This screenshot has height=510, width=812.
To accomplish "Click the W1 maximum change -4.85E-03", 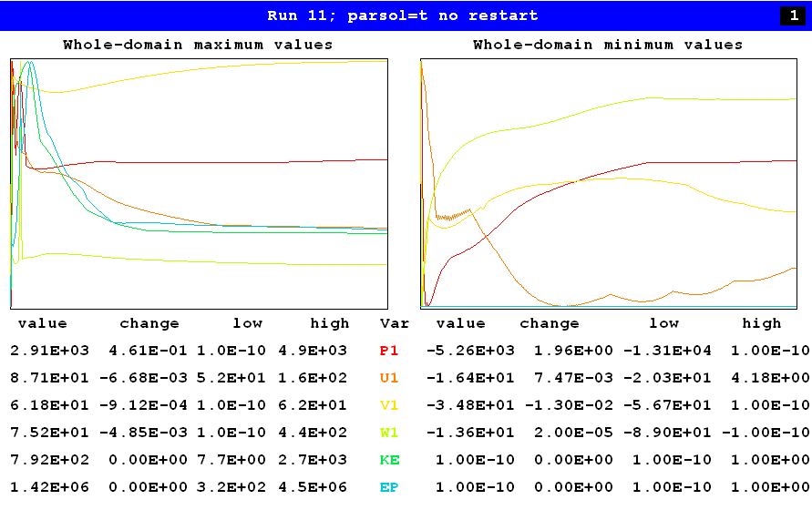I will [149, 433].
